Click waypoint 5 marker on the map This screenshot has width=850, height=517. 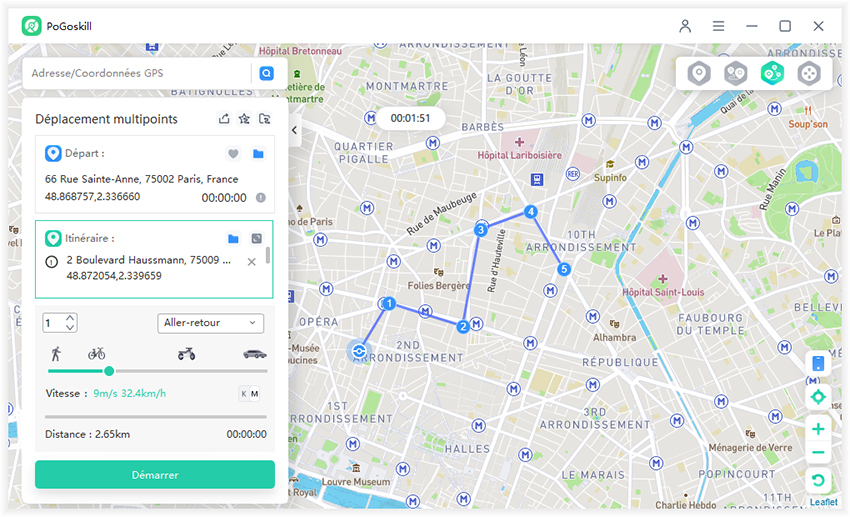point(564,269)
